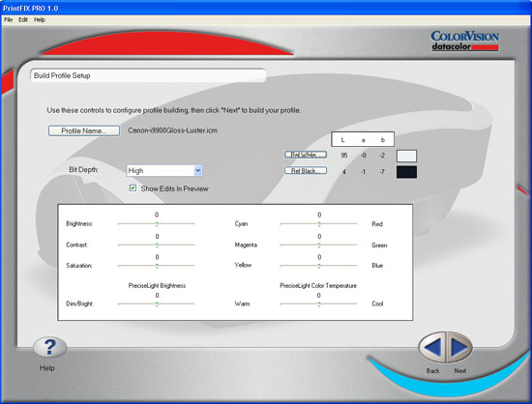The width and height of the screenshot is (532, 404).
Task: Click the Magenta-Green slider handle
Action: (319, 245)
